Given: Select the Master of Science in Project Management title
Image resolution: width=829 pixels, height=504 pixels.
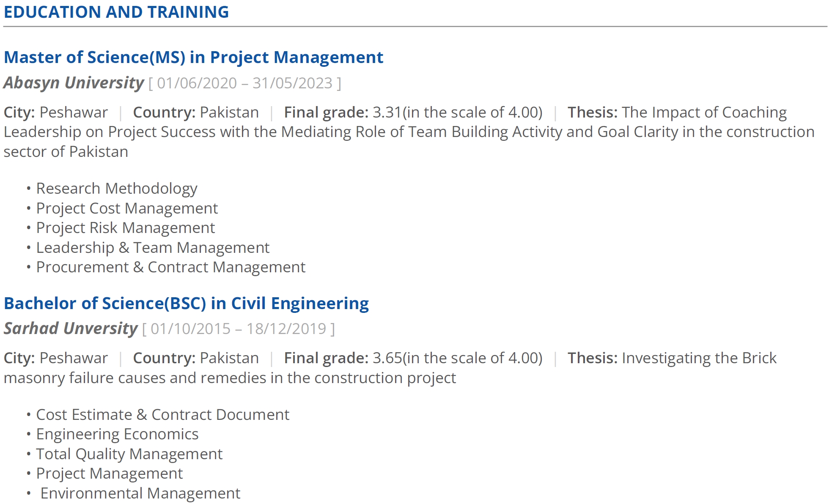Looking at the screenshot, I should pyautogui.click(x=193, y=58).
